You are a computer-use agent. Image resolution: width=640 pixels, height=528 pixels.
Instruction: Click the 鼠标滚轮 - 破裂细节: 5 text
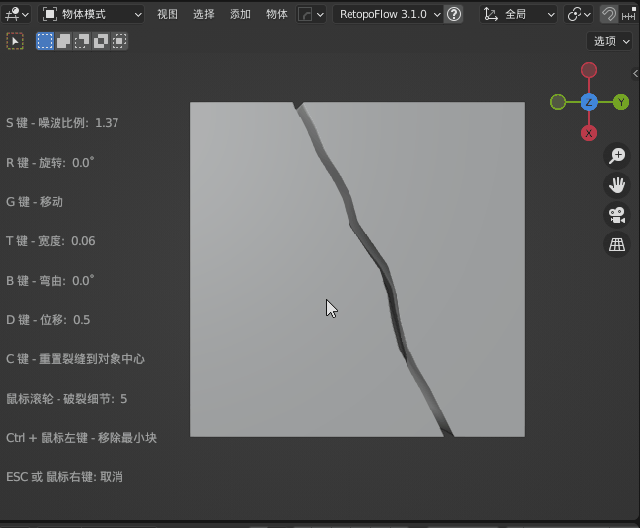pyautogui.click(x=67, y=399)
